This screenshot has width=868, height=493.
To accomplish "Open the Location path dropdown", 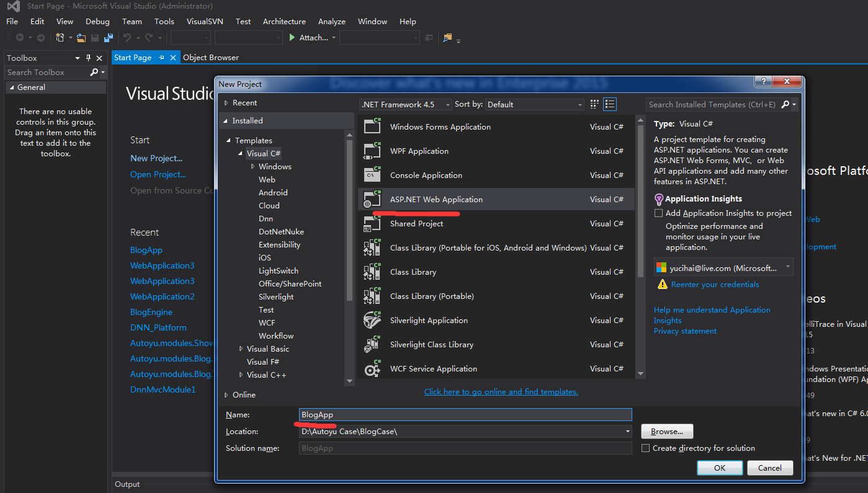I will (x=628, y=431).
